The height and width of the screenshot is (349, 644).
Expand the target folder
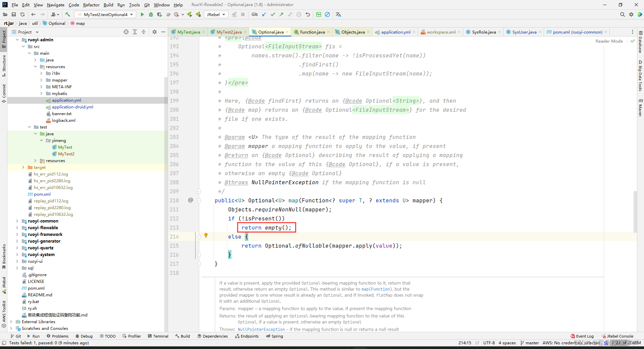point(23,167)
